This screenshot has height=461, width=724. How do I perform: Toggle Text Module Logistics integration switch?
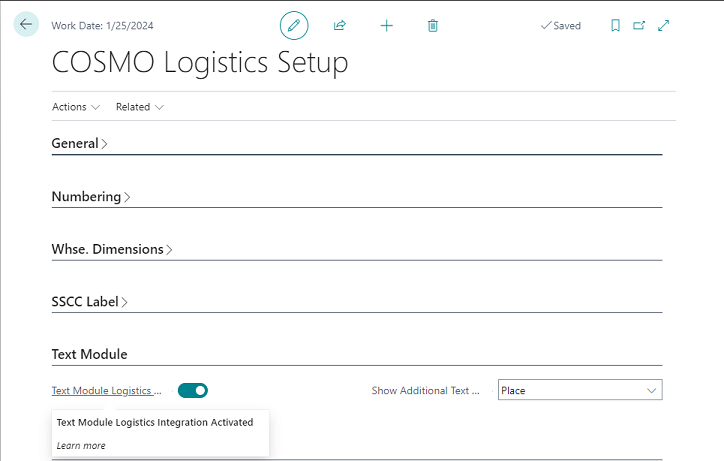tap(193, 390)
